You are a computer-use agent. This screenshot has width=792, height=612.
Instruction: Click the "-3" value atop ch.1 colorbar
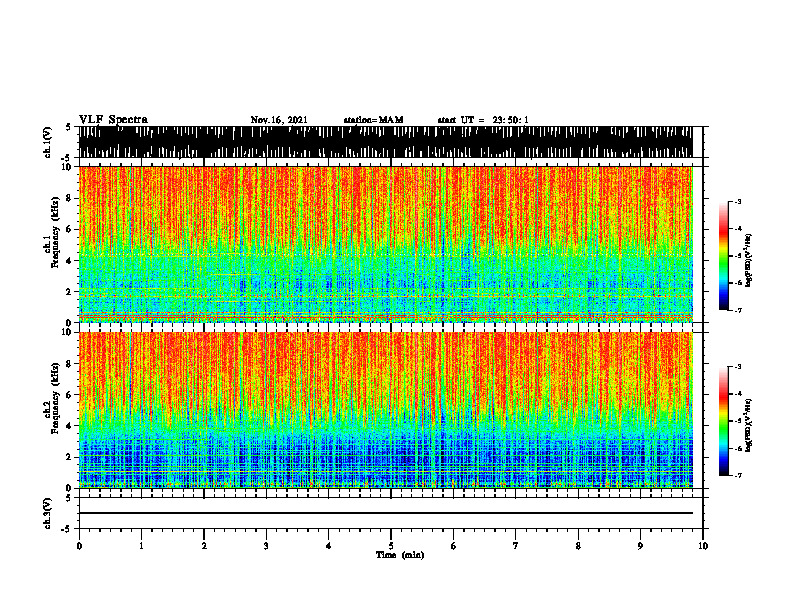point(738,201)
